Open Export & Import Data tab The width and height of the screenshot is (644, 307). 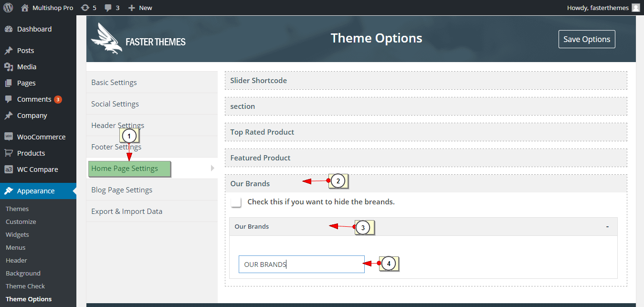pos(152,212)
